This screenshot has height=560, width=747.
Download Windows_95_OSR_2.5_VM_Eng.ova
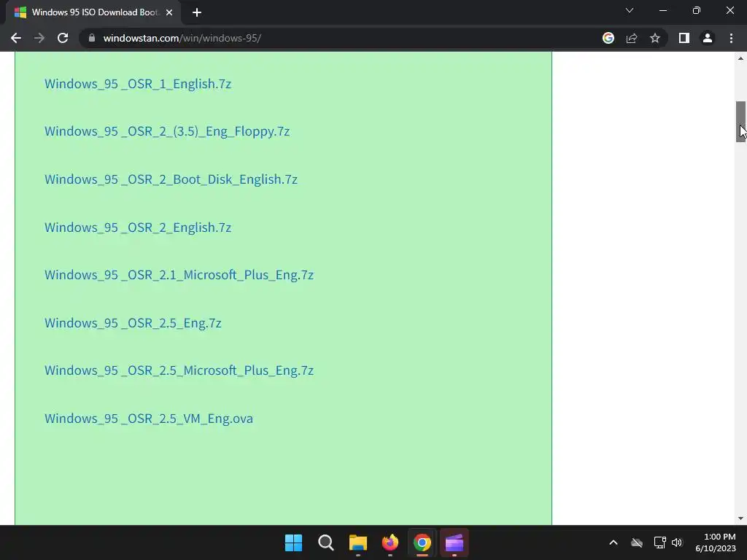[149, 419]
